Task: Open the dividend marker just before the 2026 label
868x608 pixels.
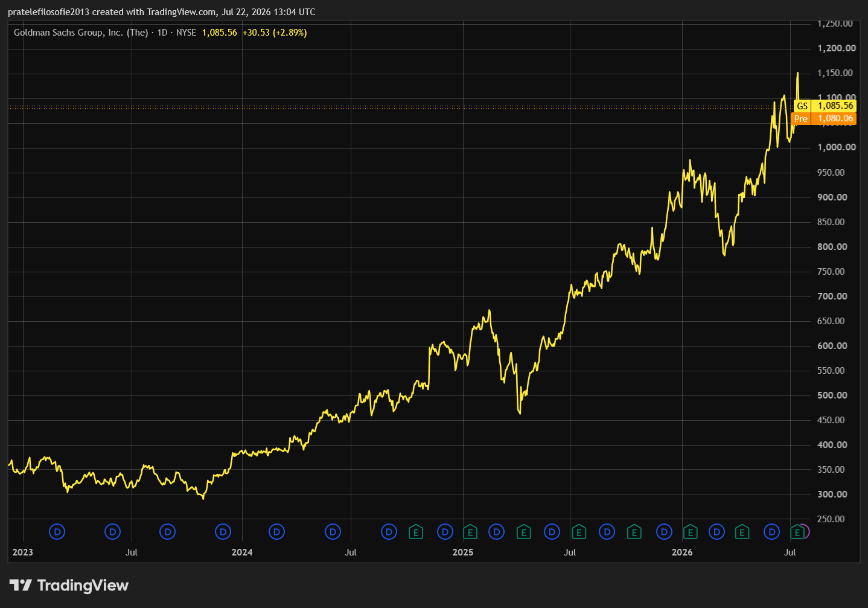Action: pyautogui.click(x=664, y=532)
